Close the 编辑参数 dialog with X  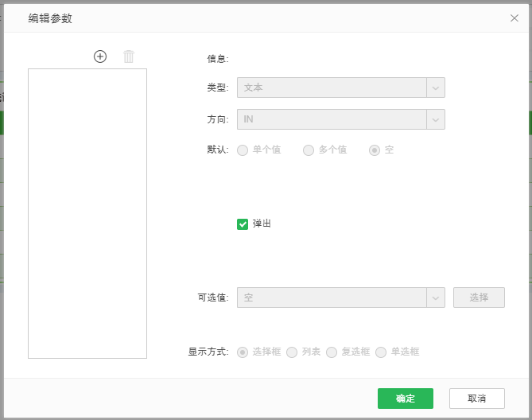(x=515, y=17)
